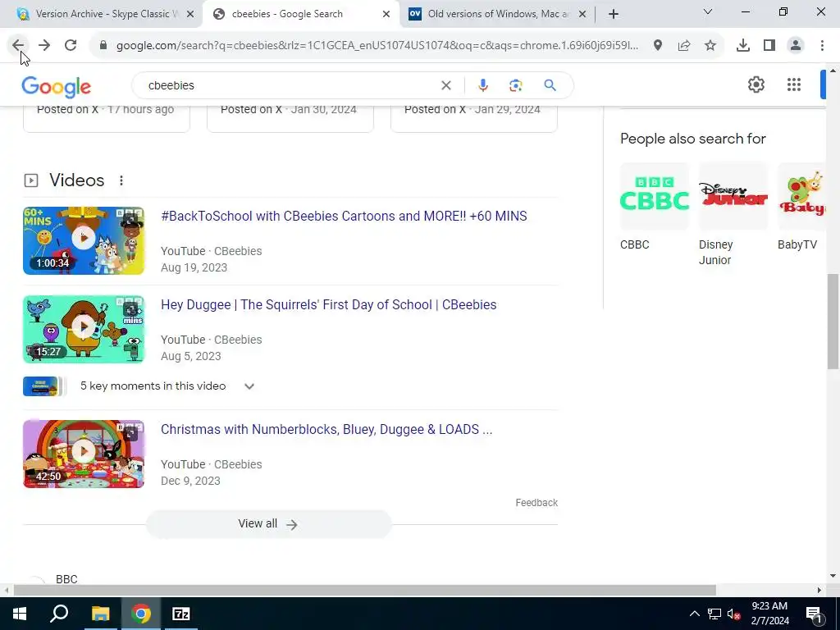Image resolution: width=840 pixels, height=630 pixels.
Task: Click into the cbeebies search field
Action: click(290, 85)
